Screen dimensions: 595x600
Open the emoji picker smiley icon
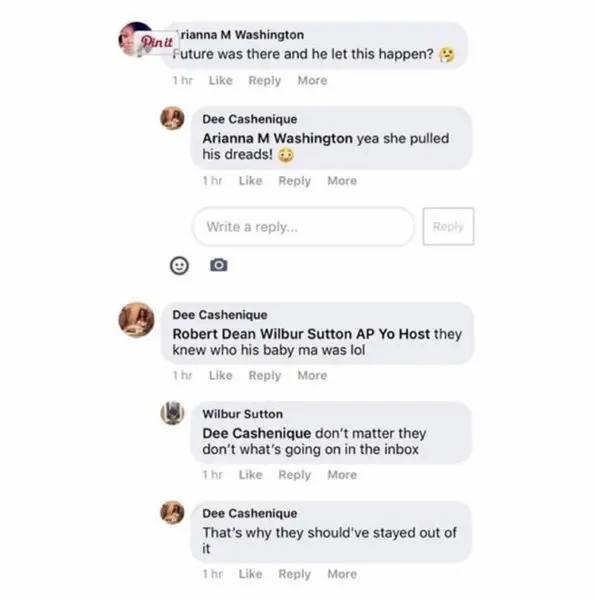tap(179, 265)
